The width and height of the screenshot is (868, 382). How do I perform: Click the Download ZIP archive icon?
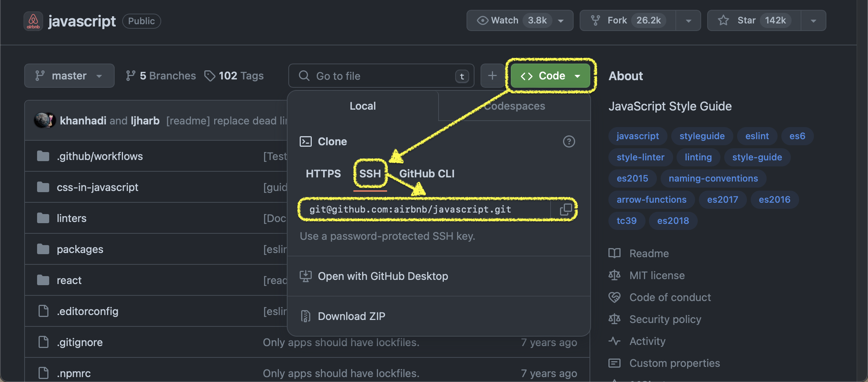306,316
